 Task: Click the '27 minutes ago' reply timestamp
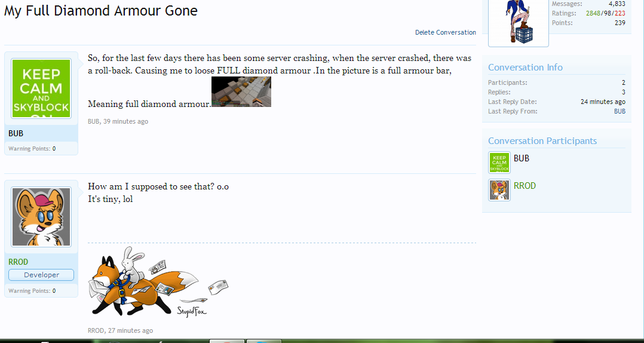click(131, 330)
